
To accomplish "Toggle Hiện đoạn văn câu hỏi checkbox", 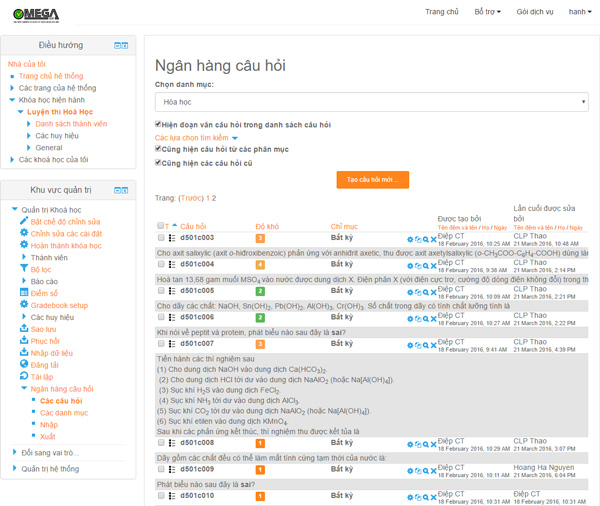I will (x=158, y=124).
